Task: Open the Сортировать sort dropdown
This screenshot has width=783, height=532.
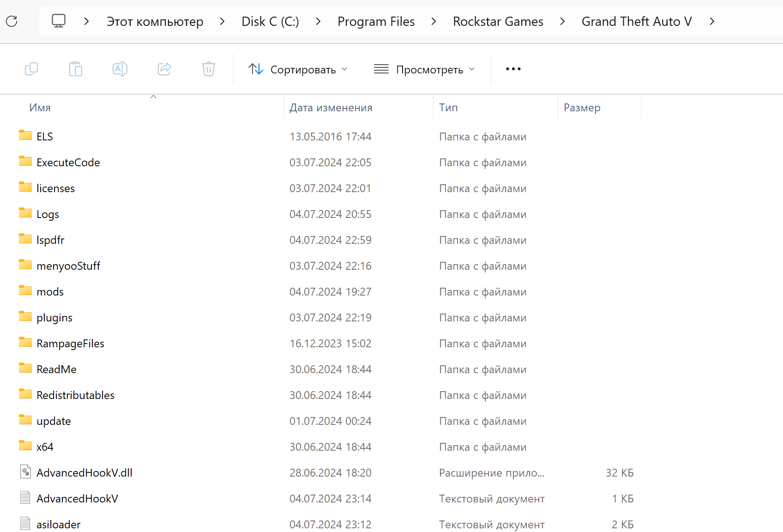Action: click(x=298, y=69)
